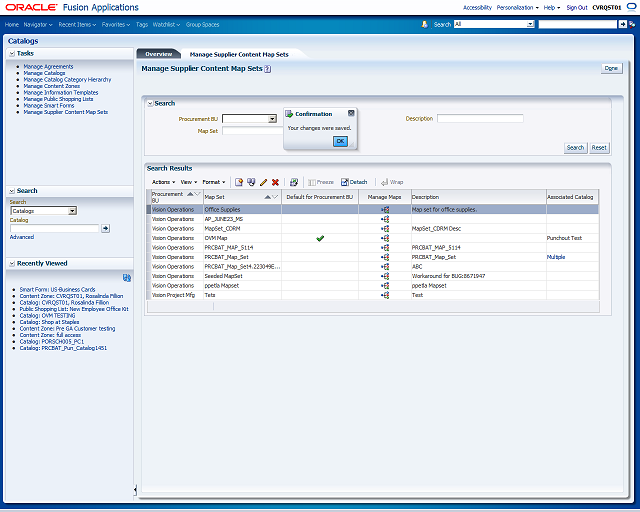Sort Map Set column ascending
Image resolution: width=640 pixels, height=512 pixels.
[268, 197]
